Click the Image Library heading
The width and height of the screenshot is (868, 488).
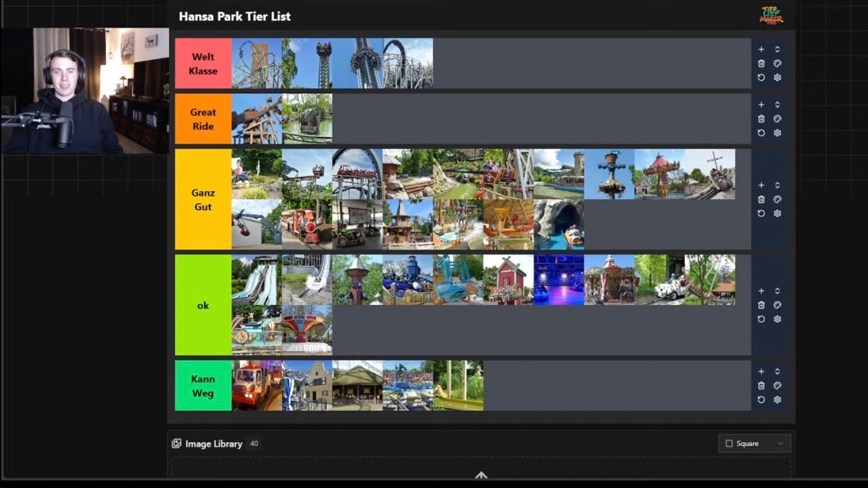click(214, 444)
